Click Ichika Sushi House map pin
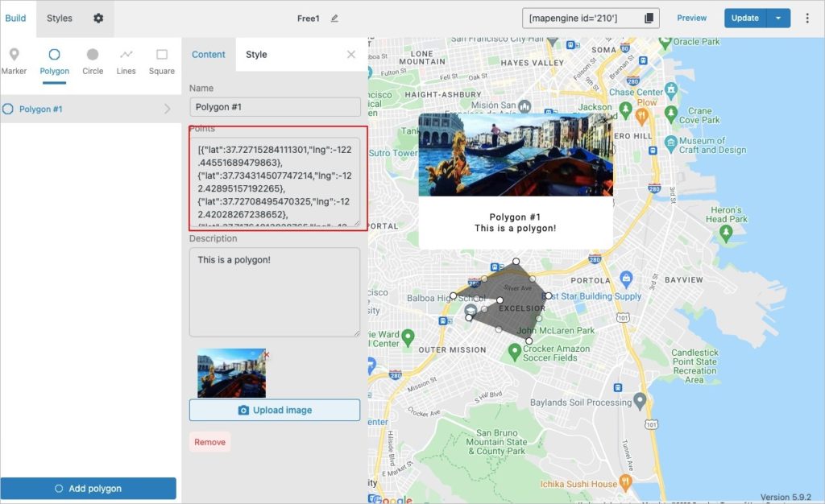 [625, 481]
